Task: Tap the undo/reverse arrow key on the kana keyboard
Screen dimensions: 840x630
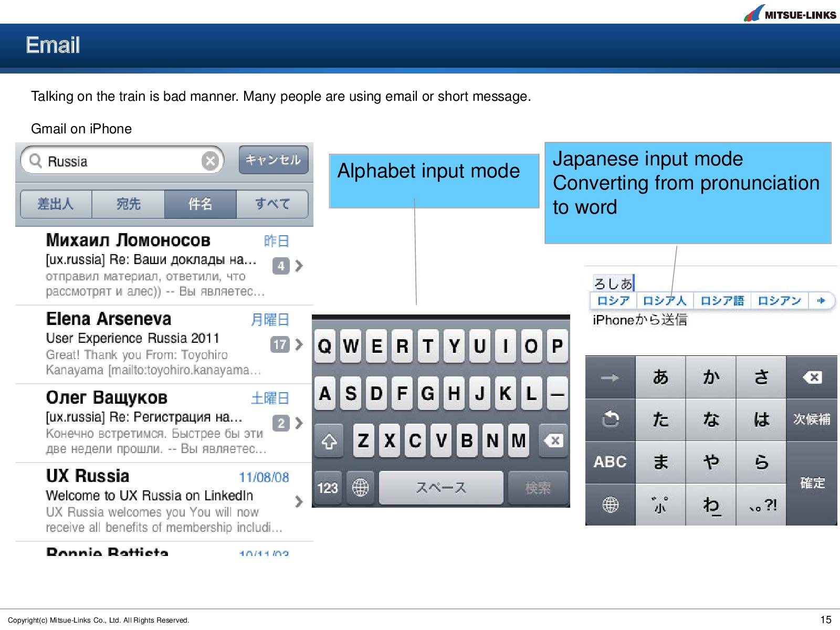Action: tap(610, 419)
